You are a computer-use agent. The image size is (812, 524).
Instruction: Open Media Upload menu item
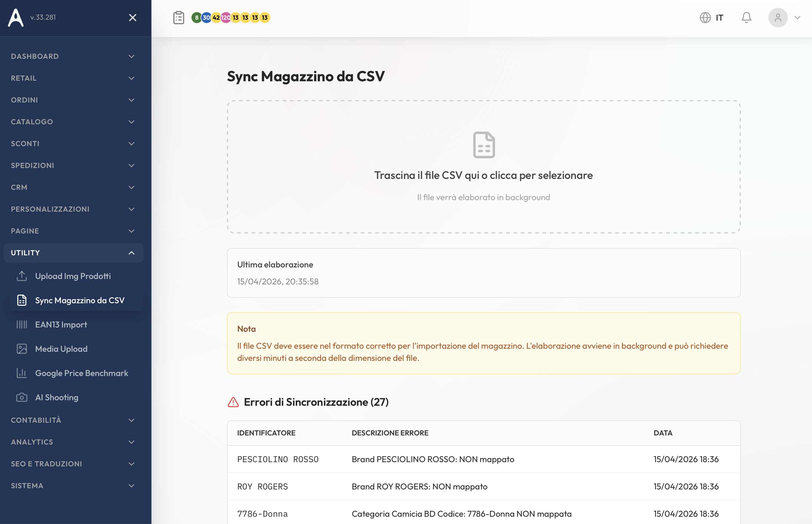tap(76, 349)
